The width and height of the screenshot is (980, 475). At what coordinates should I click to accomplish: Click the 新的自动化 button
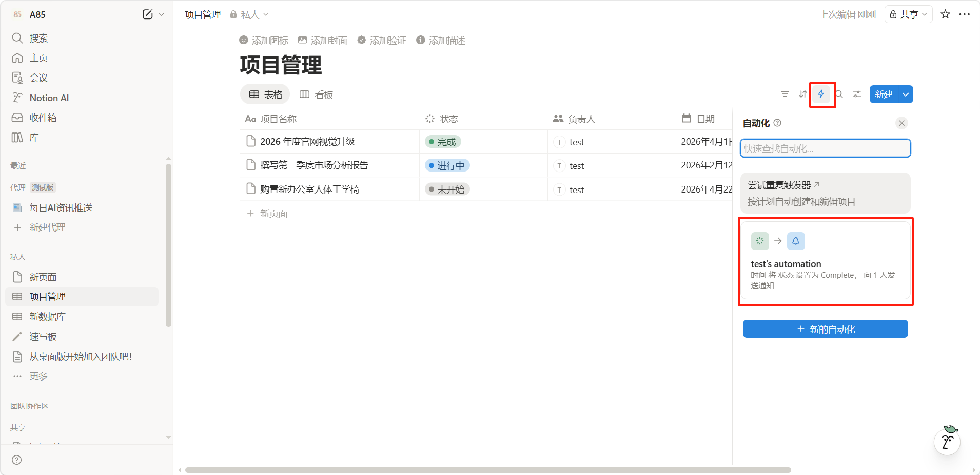[x=825, y=329]
